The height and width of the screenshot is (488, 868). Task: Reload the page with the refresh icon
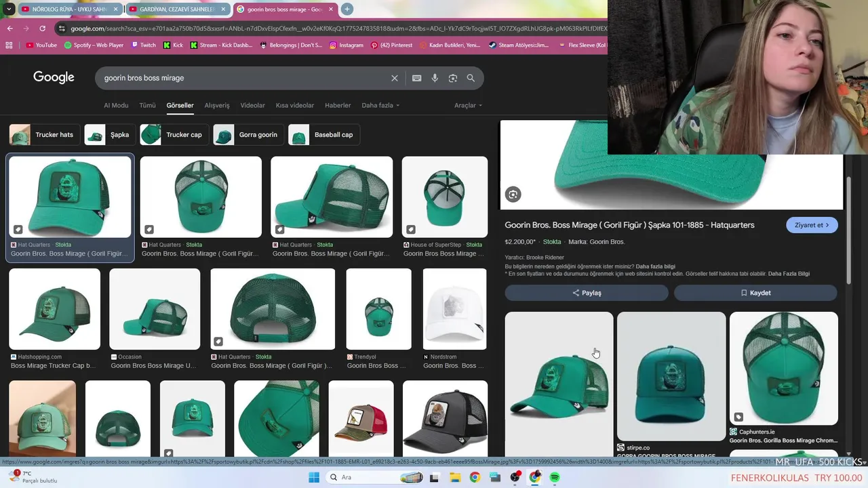pyautogui.click(x=42, y=28)
